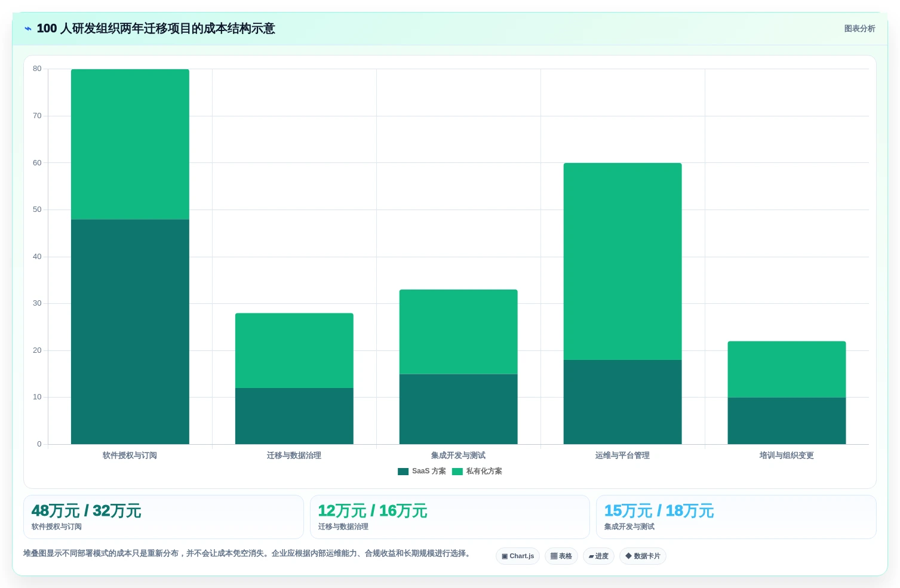Click 私有化 segment of 培训与组织变更 bar
Image resolution: width=900 pixels, height=588 pixels.
(x=787, y=369)
